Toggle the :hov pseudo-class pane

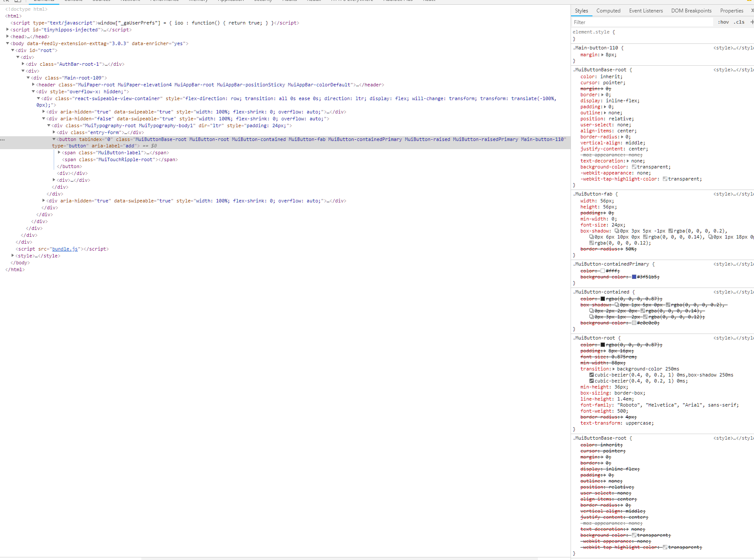click(723, 22)
